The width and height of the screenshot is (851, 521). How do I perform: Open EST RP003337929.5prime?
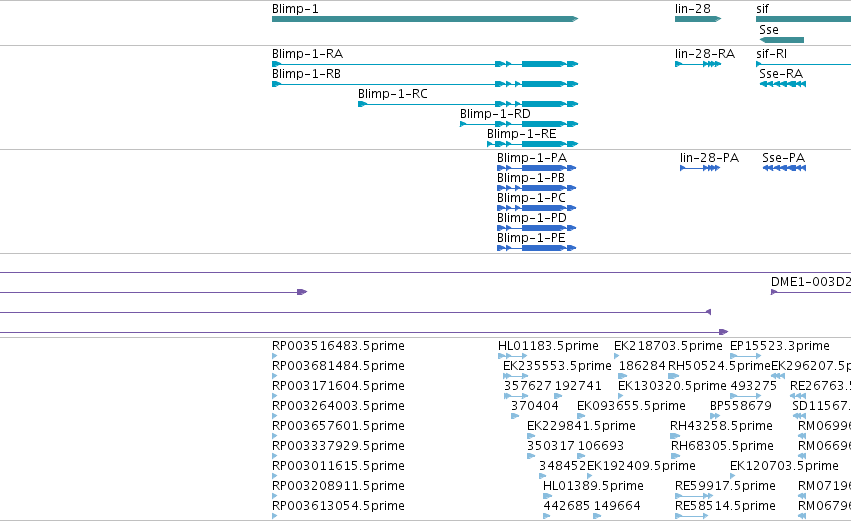point(338,446)
